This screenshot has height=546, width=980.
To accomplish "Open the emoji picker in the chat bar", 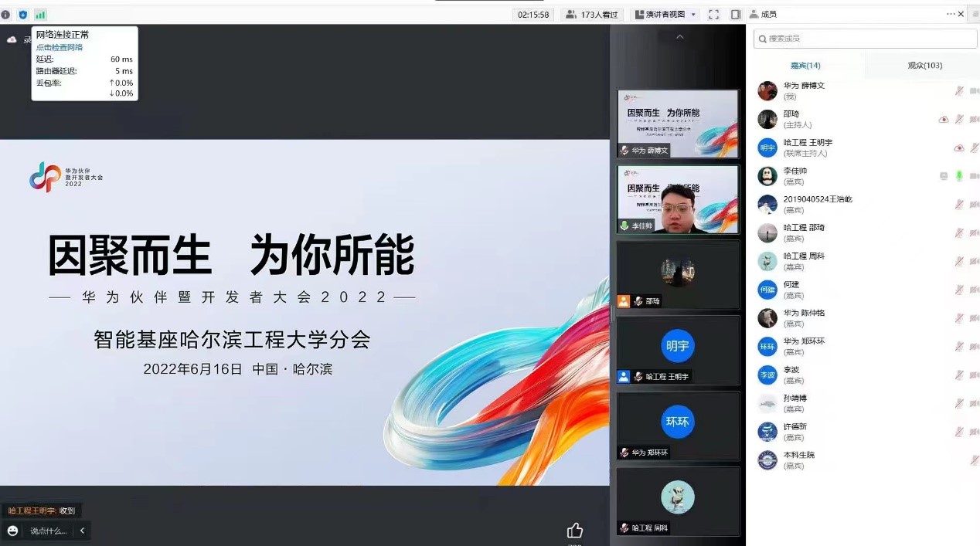I will coord(12,531).
